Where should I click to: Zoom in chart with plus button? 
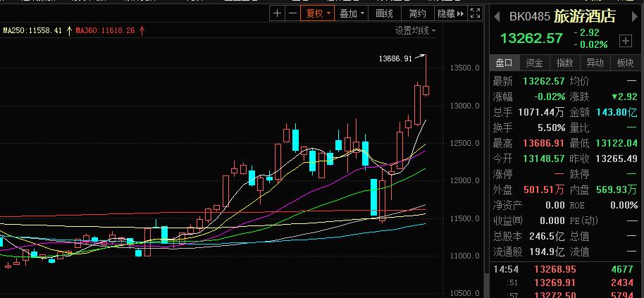coord(277,13)
